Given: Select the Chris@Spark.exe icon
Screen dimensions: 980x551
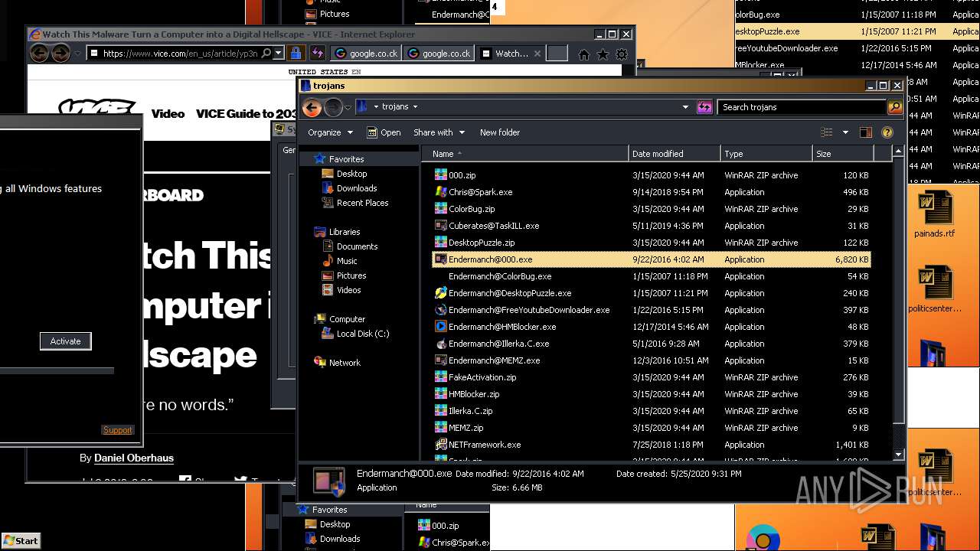Looking at the screenshot, I should (440, 192).
